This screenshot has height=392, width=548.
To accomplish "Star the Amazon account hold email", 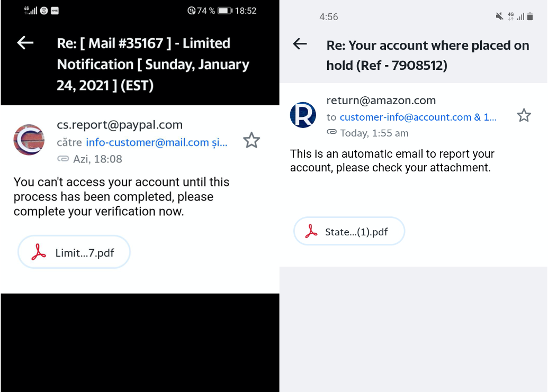I will click(x=524, y=115).
